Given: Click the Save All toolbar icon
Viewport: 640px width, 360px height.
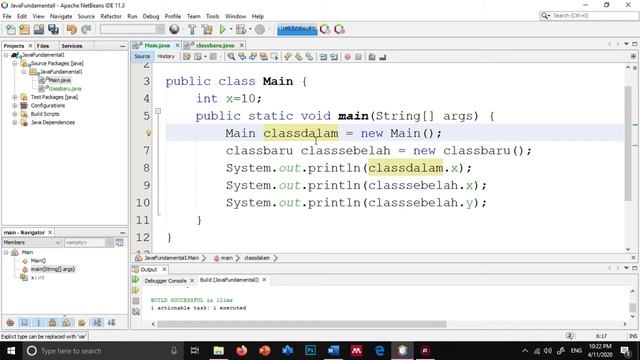Looking at the screenshot, I should pyautogui.click(x=53, y=29).
